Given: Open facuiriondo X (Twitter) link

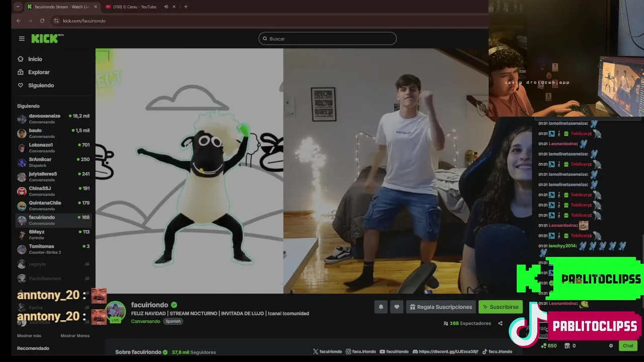Looking at the screenshot, I should click(x=328, y=351).
